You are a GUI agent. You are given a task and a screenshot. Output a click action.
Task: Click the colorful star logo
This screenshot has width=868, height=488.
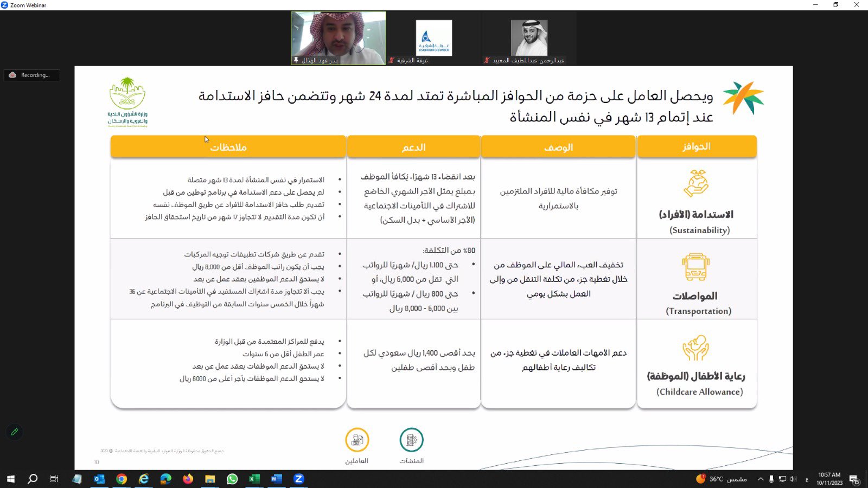coord(743,98)
